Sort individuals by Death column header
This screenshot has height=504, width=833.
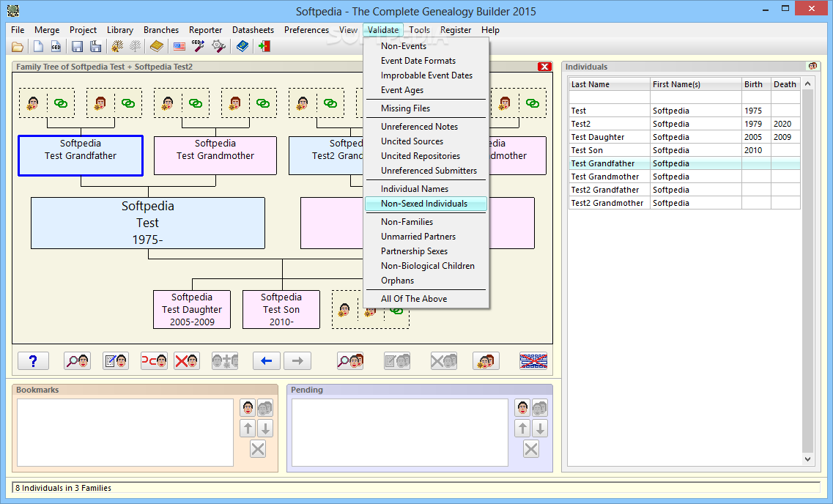click(785, 84)
